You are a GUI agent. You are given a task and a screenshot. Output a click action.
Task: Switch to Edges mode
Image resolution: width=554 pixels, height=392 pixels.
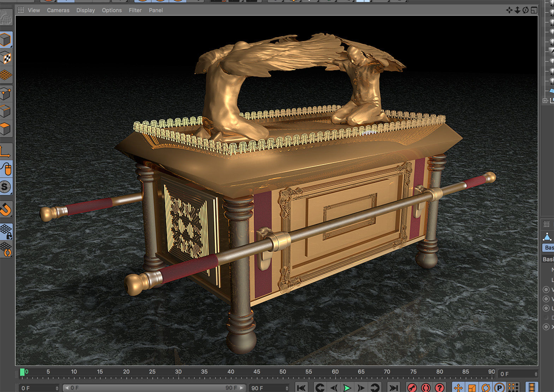tap(6, 111)
